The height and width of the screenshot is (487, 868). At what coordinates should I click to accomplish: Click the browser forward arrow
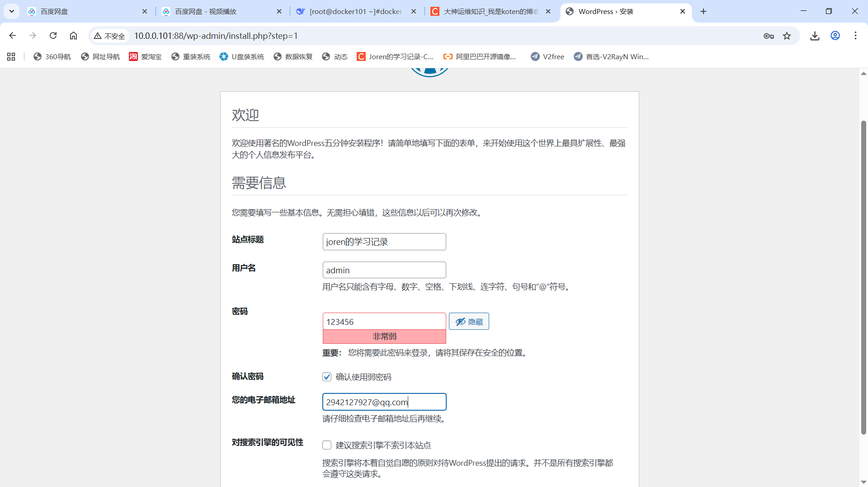[33, 36]
